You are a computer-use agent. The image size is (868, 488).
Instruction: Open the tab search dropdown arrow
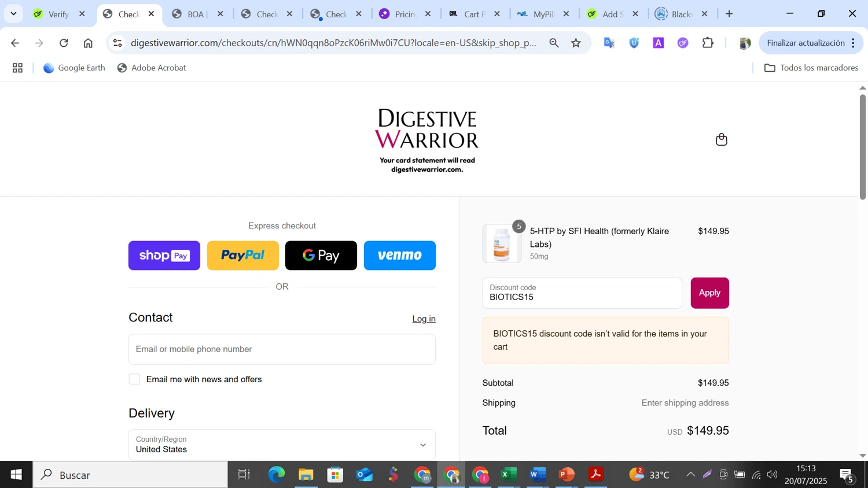click(x=13, y=13)
